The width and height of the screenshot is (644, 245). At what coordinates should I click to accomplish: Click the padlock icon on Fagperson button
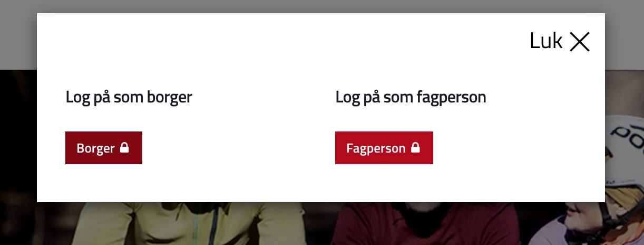[x=415, y=147]
